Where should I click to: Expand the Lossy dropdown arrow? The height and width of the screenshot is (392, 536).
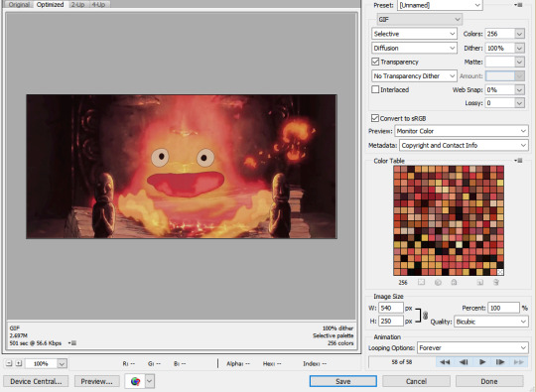pyautogui.click(x=519, y=103)
